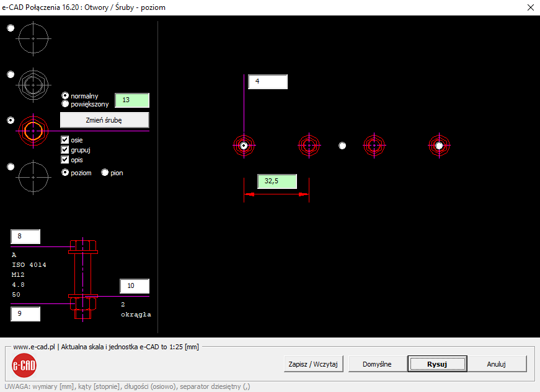Click the gray hexagonal bolt head symbol

33,85
